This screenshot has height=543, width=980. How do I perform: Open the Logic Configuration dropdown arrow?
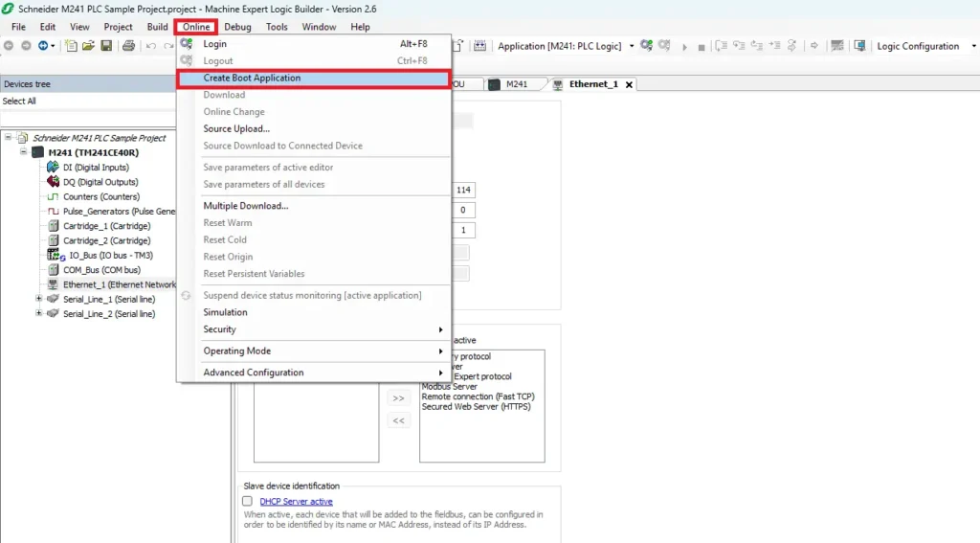(x=973, y=46)
